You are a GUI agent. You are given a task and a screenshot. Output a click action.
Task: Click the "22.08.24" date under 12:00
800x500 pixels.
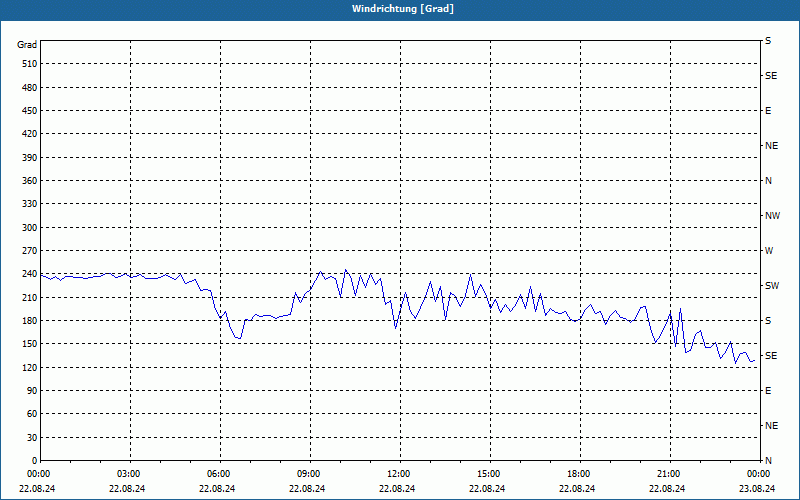pyautogui.click(x=397, y=489)
